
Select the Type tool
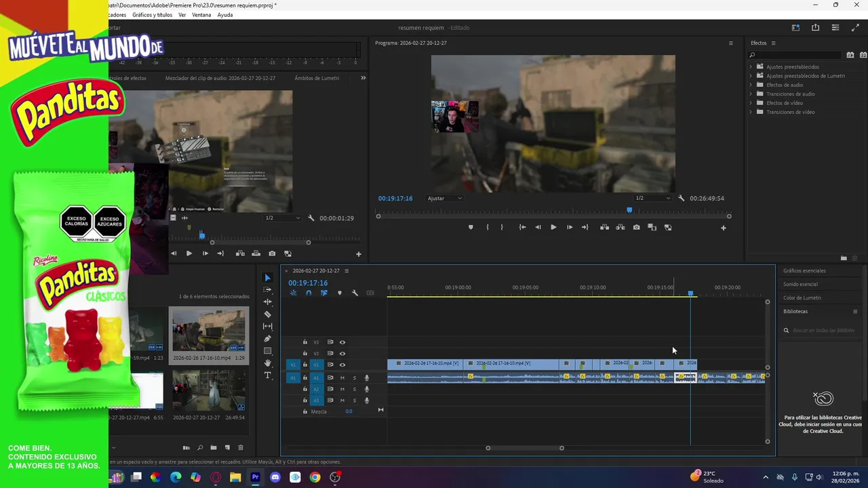click(267, 375)
